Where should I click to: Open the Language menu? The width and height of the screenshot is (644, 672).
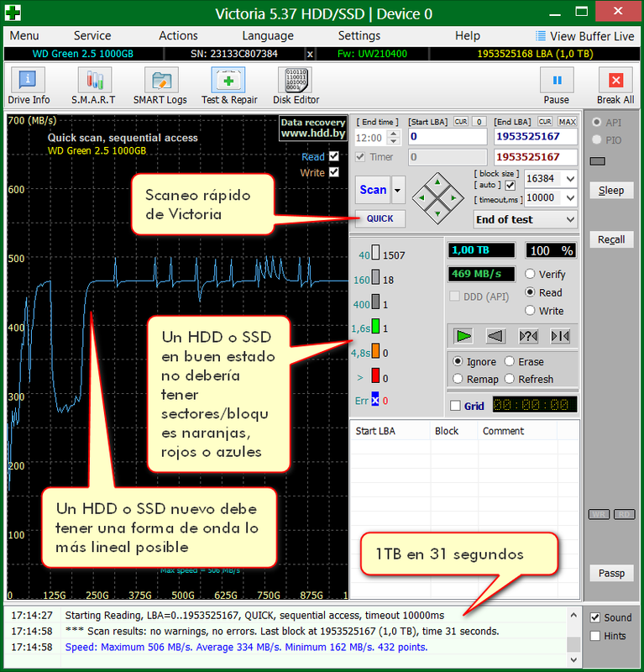(x=268, y=35)
